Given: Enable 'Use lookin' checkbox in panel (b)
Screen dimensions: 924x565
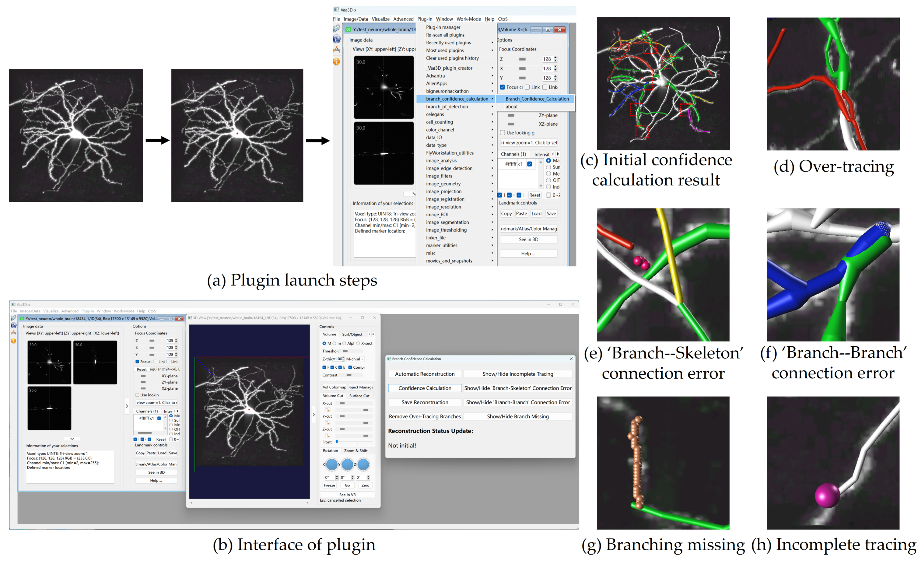Looking at the screenshot, I should pyautogui.click(x=137, y=395).
